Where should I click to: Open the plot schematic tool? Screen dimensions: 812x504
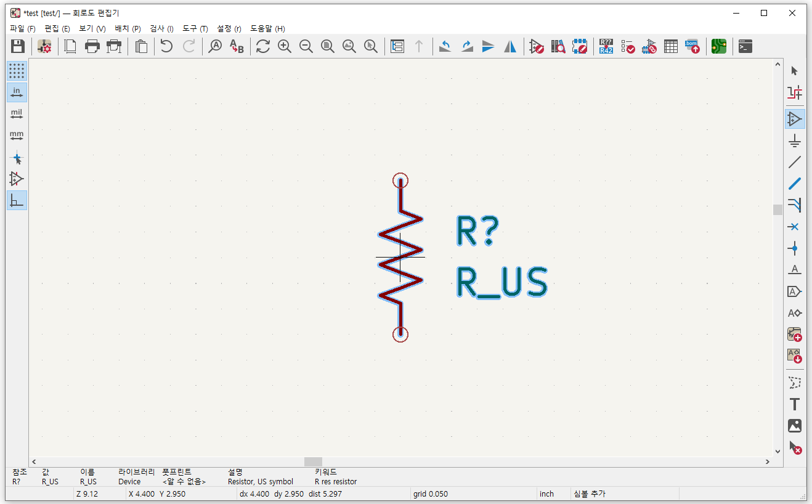click(x=114, y=46)
